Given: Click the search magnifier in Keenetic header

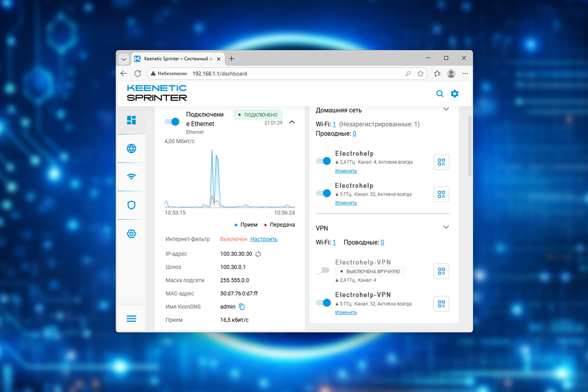Looking at the screenshot, I should click(x=439, y=94).
